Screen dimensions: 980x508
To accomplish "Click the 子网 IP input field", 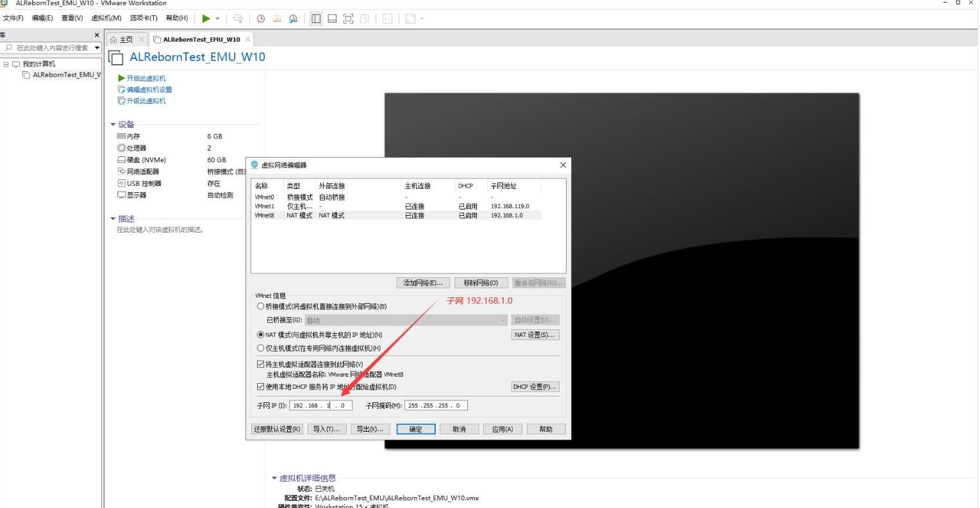I will (320, 406).
